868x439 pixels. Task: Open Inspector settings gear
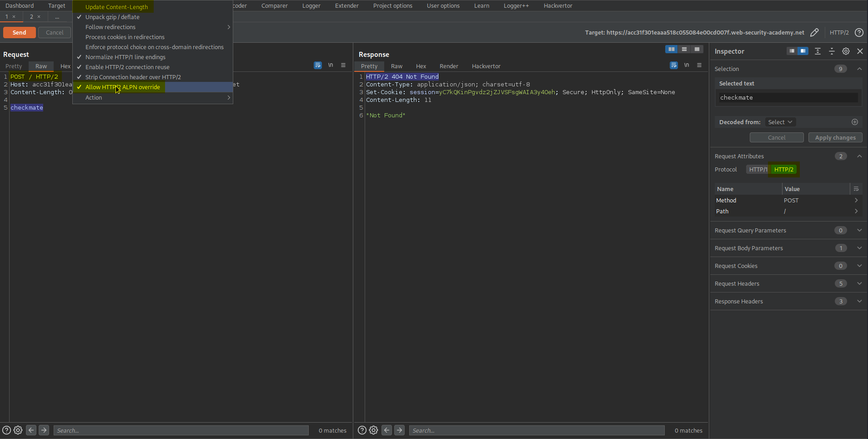[846, 51]
